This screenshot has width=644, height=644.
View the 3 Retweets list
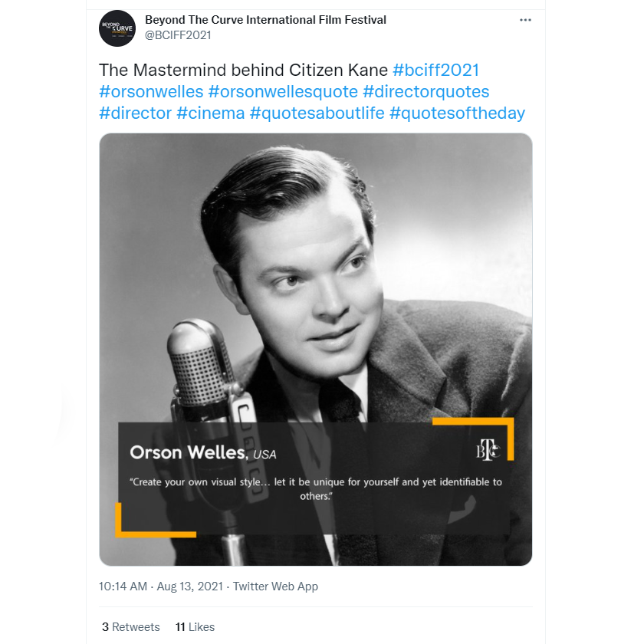(131, 627)
